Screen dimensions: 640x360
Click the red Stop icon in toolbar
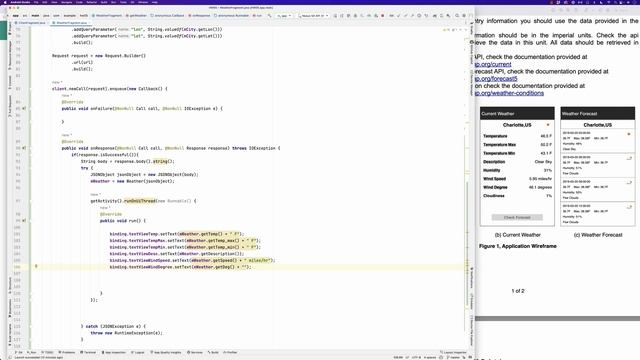(x=382, y=16)
